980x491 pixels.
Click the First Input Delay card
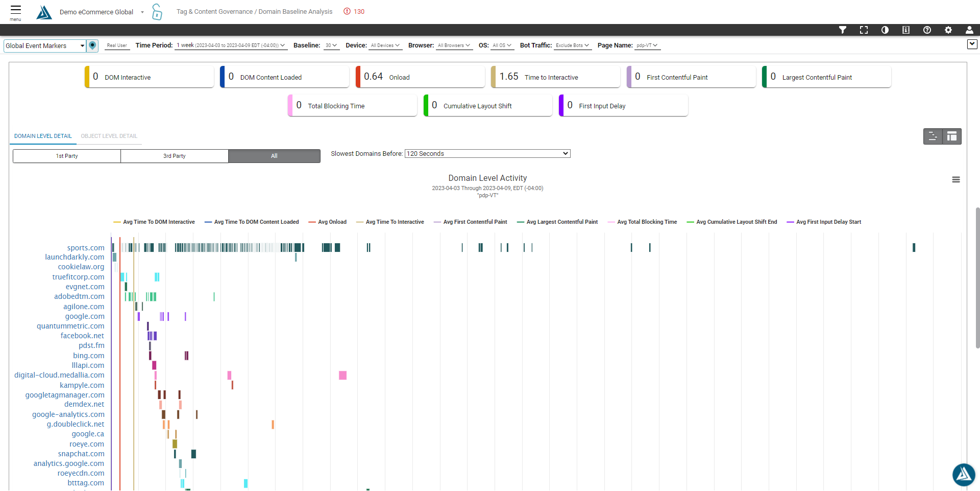(623, 106)
